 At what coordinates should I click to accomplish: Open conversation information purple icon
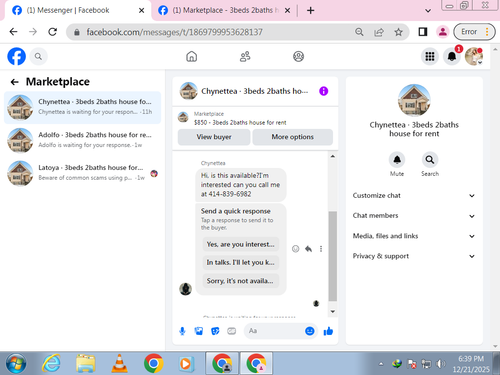[x=323, y=91]
